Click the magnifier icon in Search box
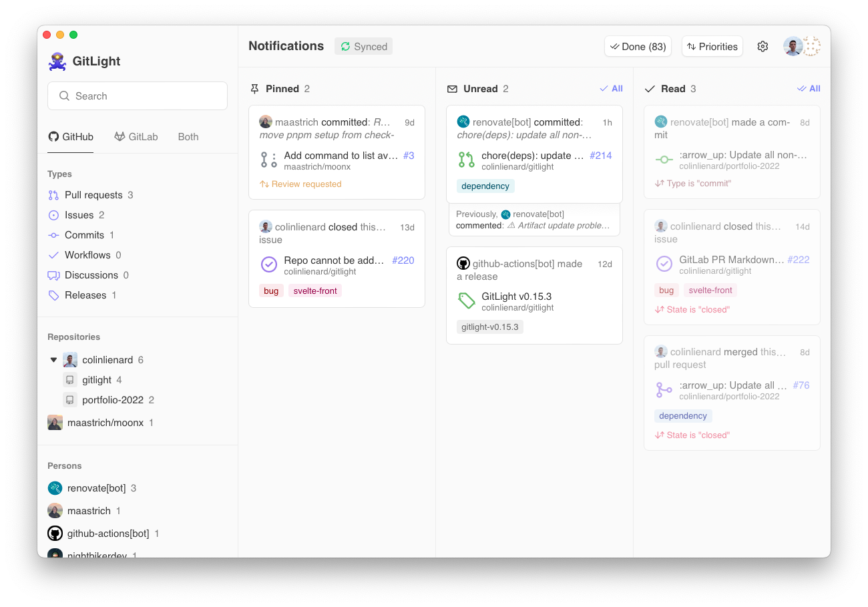Viewport: 868px width, 607px height. [x=64, y=96]
